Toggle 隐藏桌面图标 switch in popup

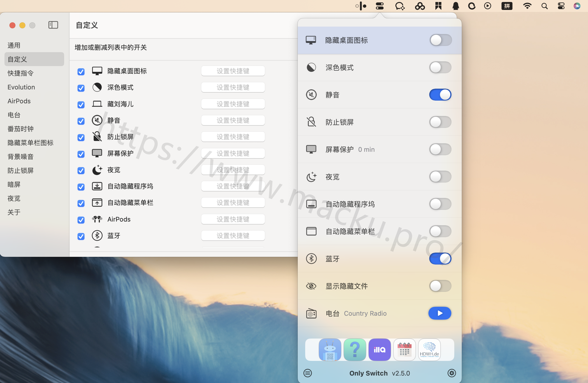pyautogui.click(x=441, y=40)
